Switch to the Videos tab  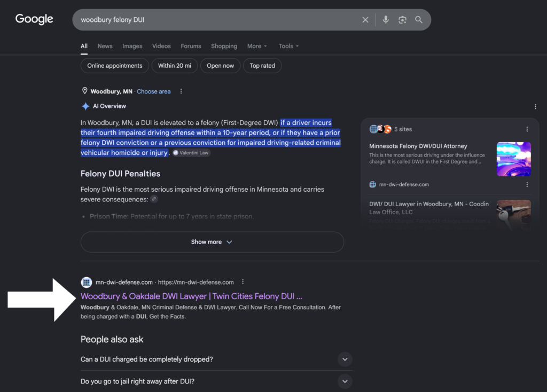[161, 46]
